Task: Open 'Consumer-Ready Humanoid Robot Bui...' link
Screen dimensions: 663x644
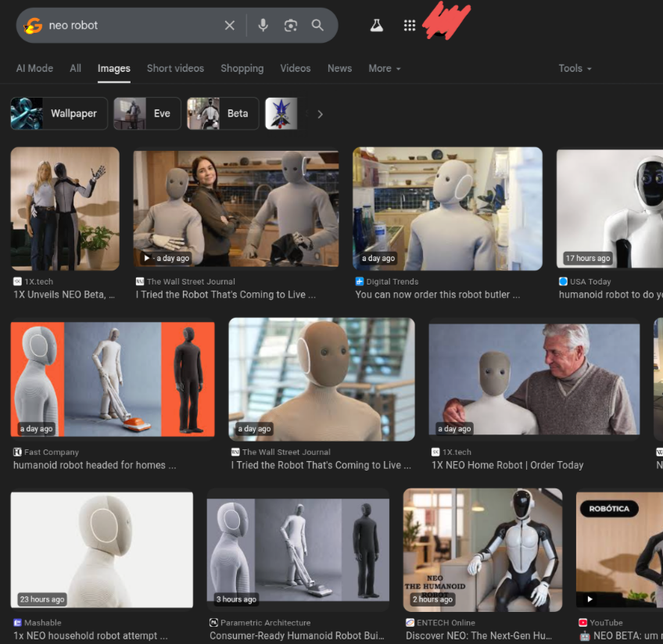Action: 297,635
